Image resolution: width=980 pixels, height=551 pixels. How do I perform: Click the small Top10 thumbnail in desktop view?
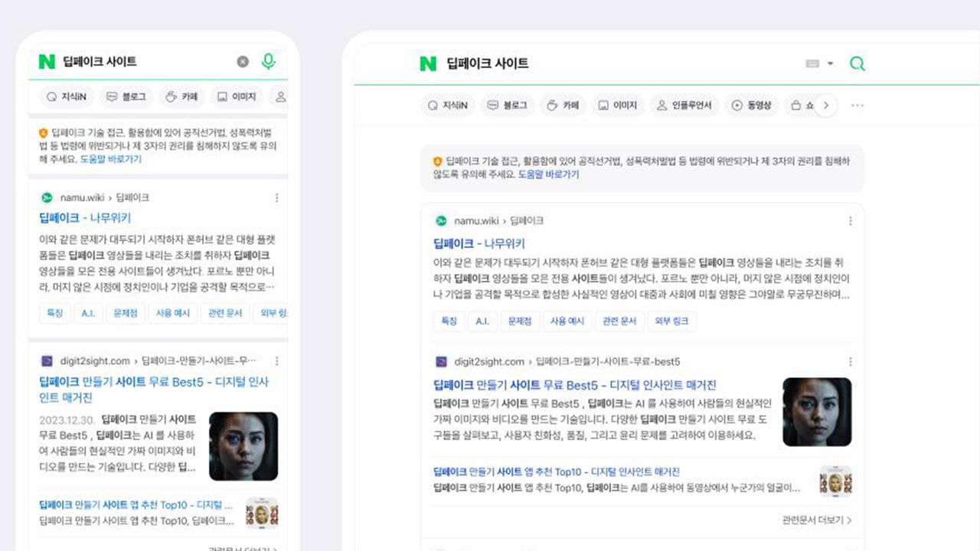tap(835, 481)
